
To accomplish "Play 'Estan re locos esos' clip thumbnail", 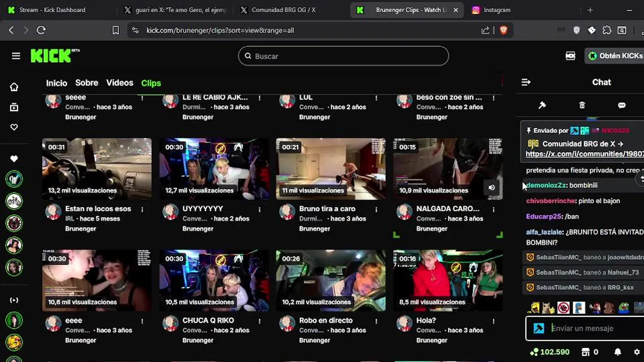I will click(97, 169).
